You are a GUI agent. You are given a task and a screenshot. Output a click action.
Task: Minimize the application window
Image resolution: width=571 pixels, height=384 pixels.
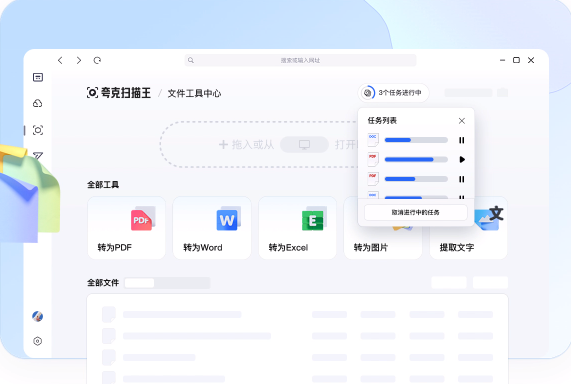503,60
